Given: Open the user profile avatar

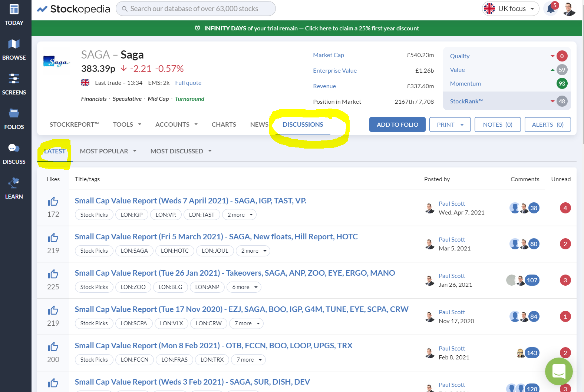Looking at the screenshot, I should pos(569,9).
